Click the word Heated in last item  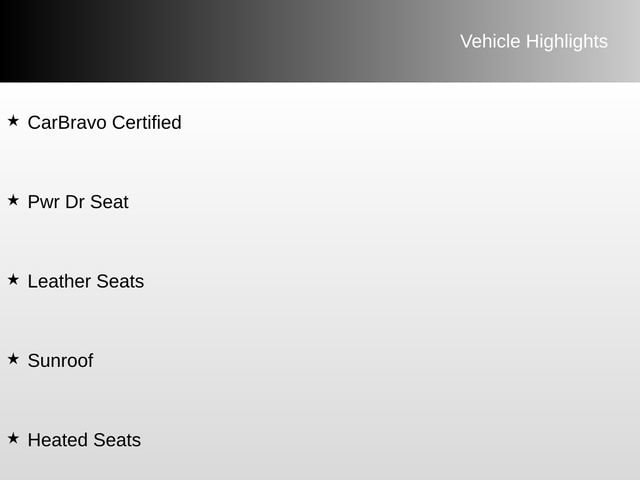[x=58, y=440]
